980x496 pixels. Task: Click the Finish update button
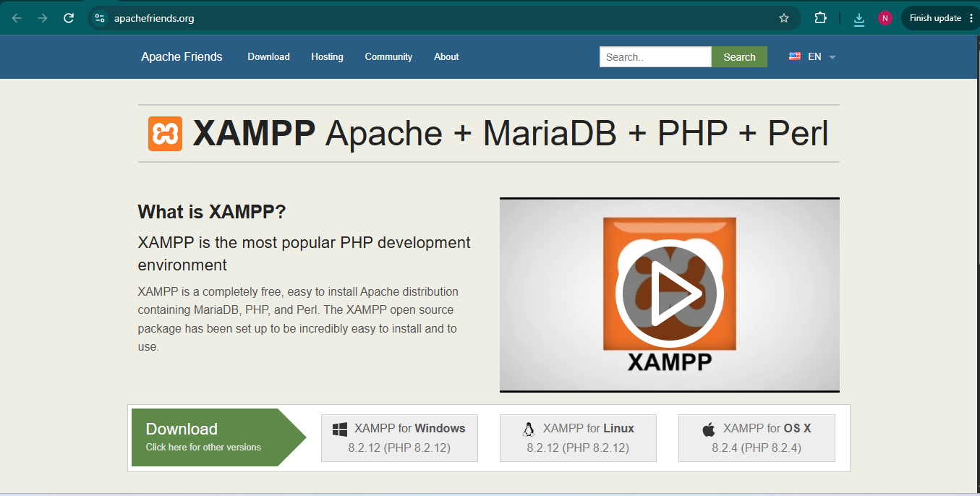click(935, 18)
